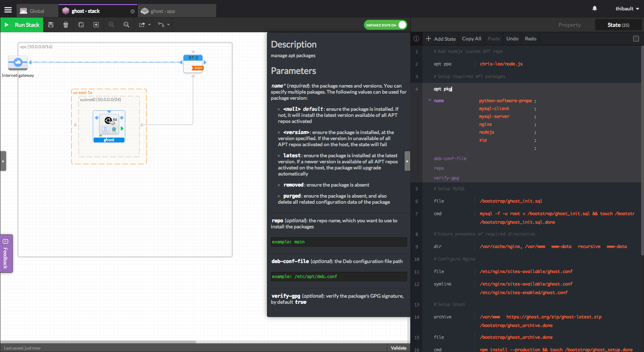Click the volume disk icon on ghost instance
The image size is (644, 352).
105,129
